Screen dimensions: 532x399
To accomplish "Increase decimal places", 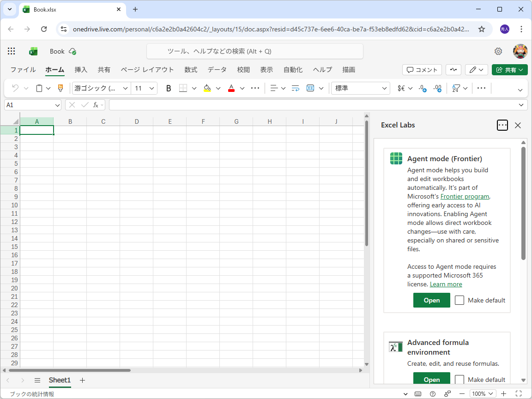I will (x=438, y=88).
